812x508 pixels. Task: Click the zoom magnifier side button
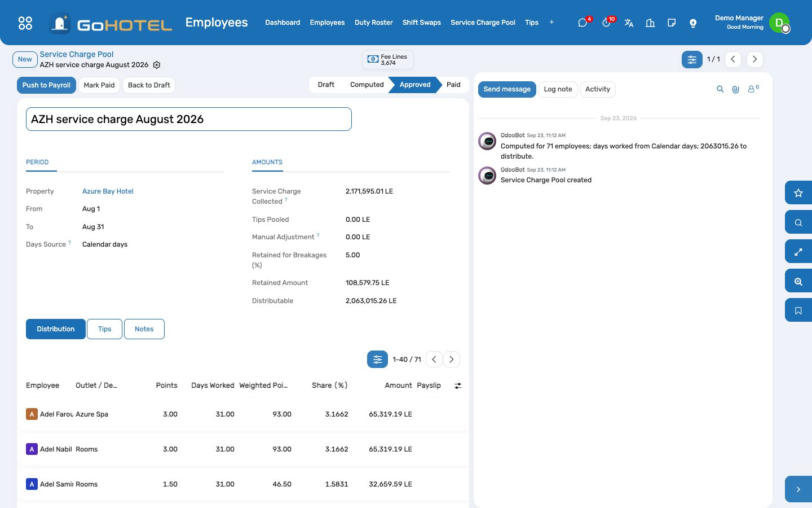(x=798, y=281)
